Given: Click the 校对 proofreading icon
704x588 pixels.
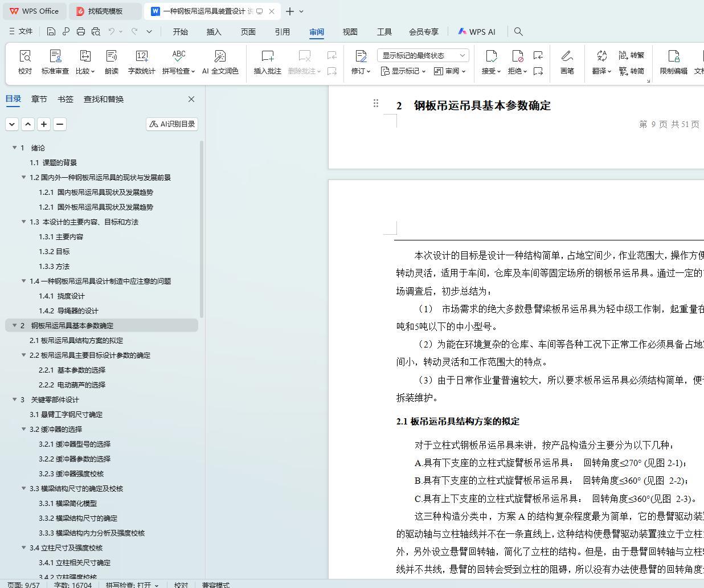Looking at the screenshot, I should (x=25, y=56).
